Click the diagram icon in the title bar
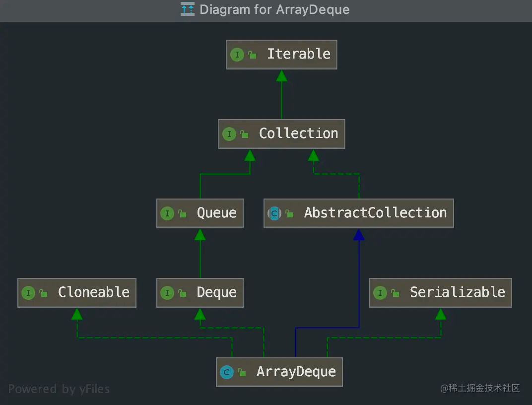This screenshot has width=532, height=405. pyautogui.click(x=188, y=9)
